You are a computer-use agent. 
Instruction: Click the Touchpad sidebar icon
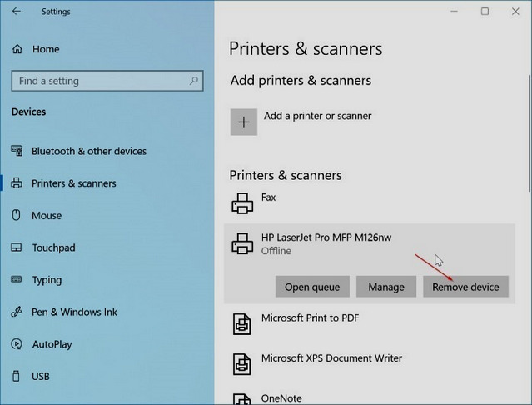(x=17, y=247)
